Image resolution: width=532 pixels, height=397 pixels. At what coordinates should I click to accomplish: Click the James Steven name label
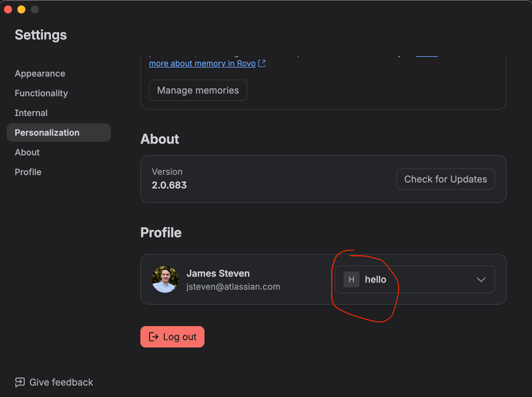[218, 273]
